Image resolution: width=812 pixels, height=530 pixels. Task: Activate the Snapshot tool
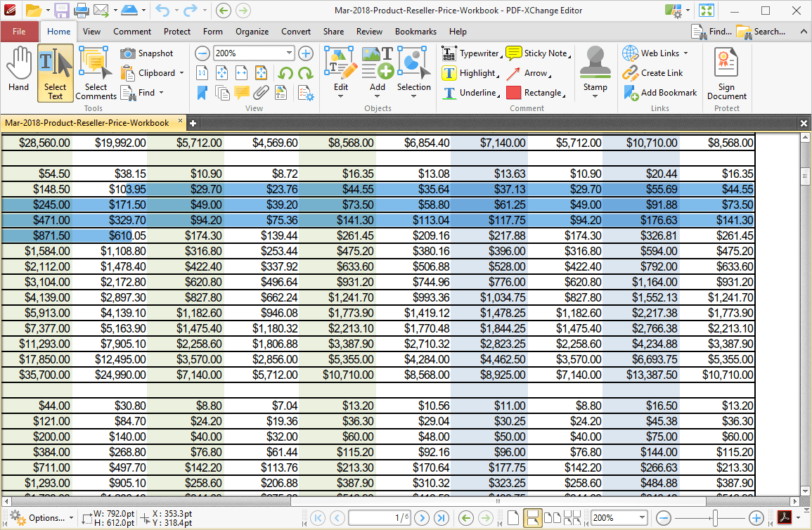[x=148, y=53]
